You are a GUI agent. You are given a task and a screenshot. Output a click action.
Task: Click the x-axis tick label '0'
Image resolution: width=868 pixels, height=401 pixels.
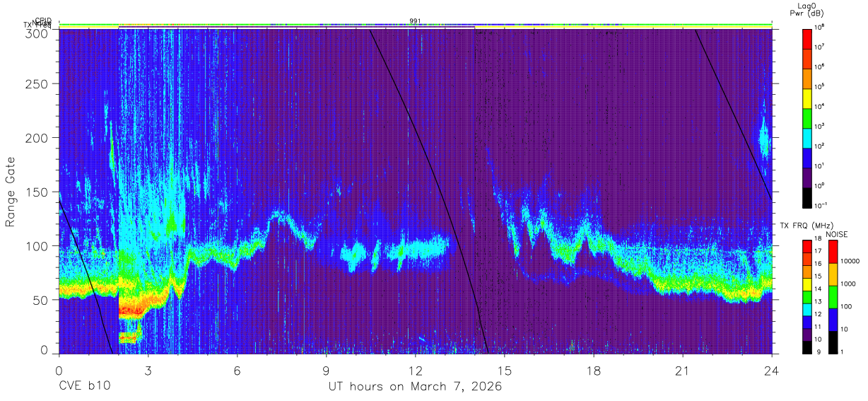(x=59, y=370)
